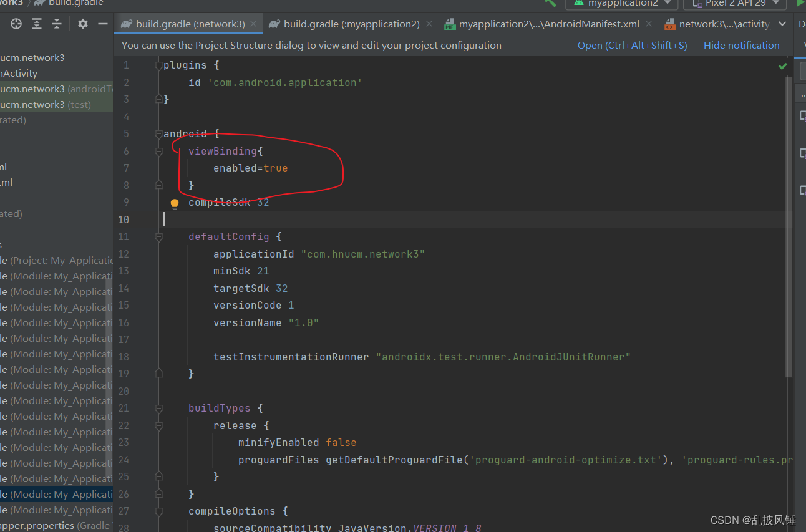Viewport: 806px width, 532px height.
Task: Select 'nActivity' tree item
Action: 19,74
